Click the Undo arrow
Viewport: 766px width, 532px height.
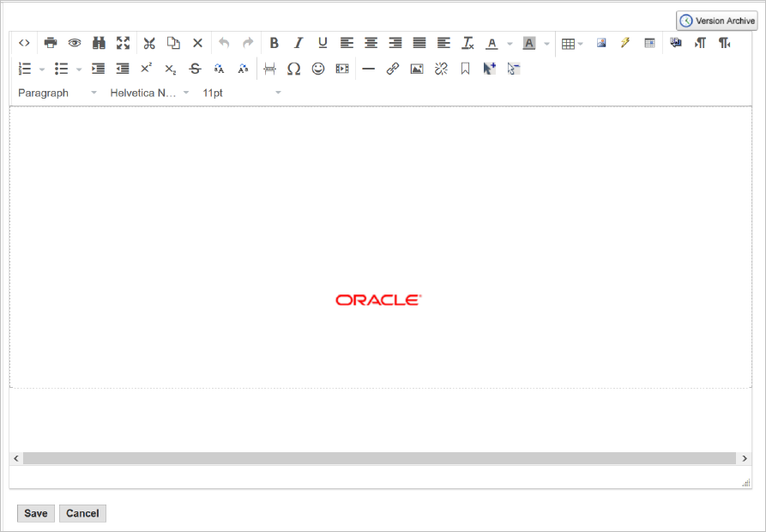[224, 43]
